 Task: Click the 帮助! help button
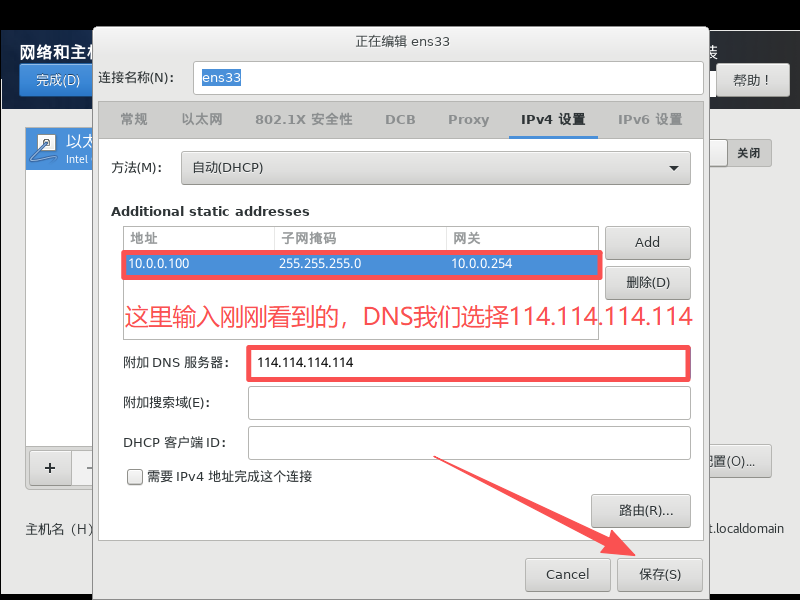coord(753,80)
